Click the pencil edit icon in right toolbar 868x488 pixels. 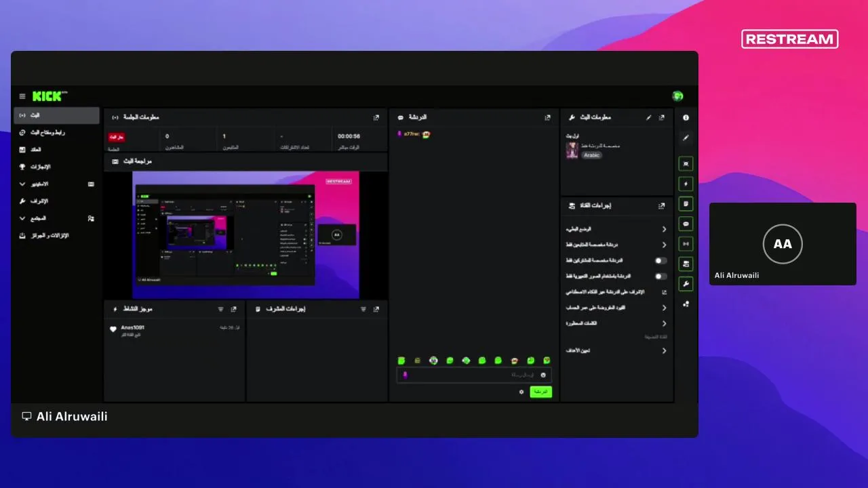[x=686, y=138]
